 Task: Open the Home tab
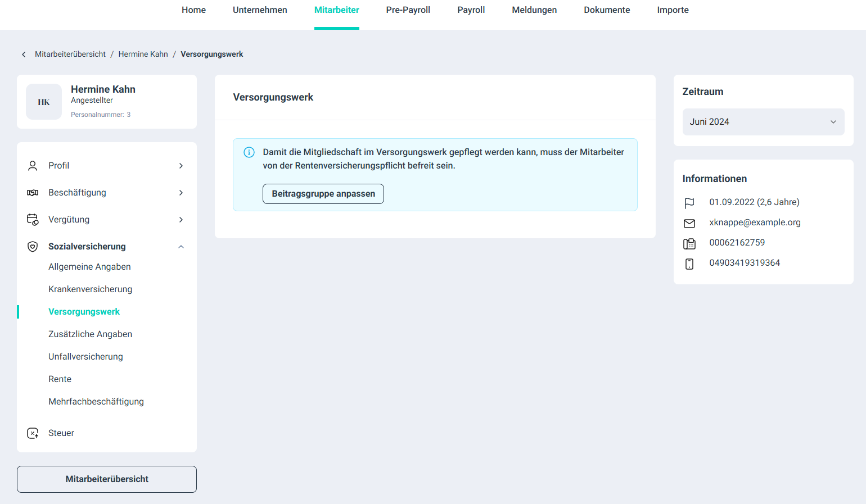tap(193, 10)
